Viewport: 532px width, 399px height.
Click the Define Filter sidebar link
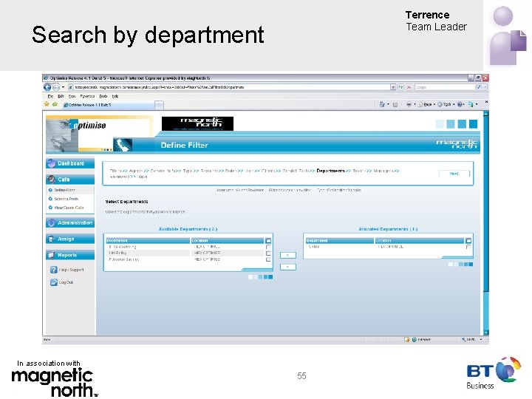(64, 191)
